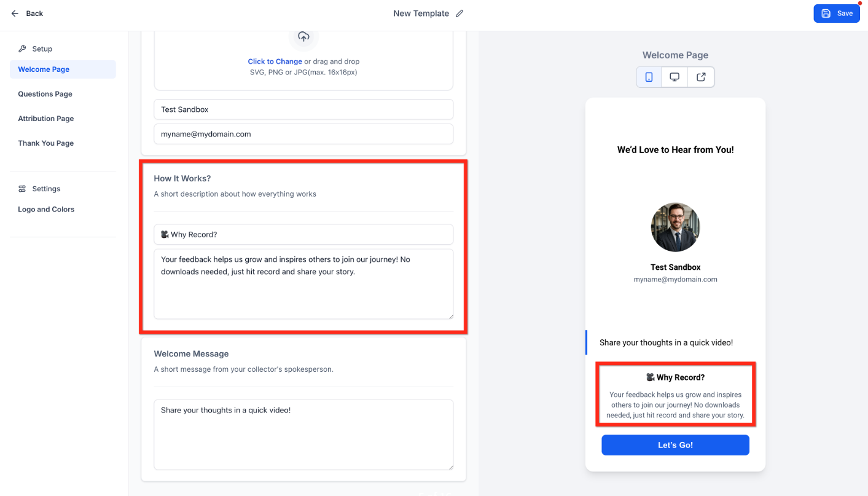Image resolution: width=868 pixels, height=496 pixels.
Task: Switch to mobile preview icon
Action: [x=649, y=77]
